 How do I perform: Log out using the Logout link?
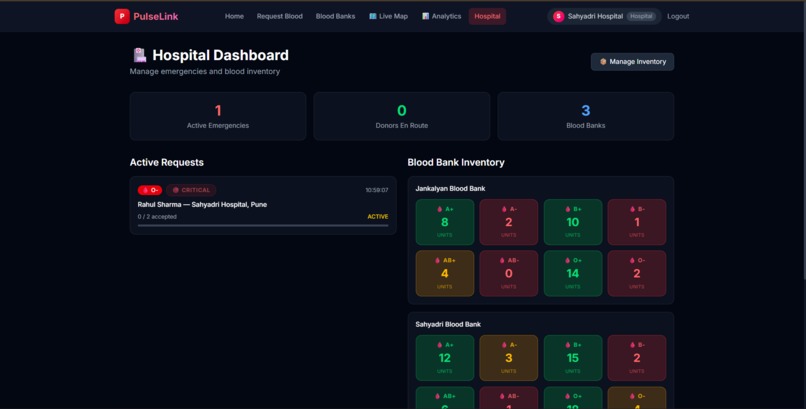point(678,16)
